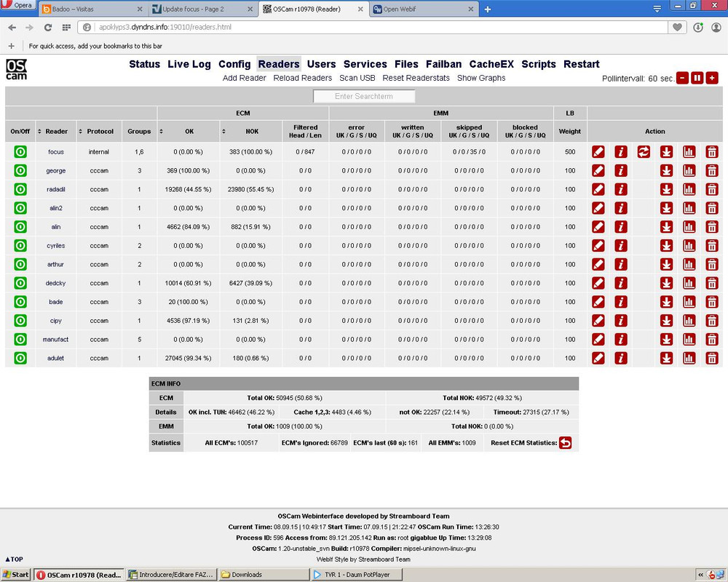
Task: Switch to Daum PotPlayer in taskbar
Action: (x=357, y=575)
